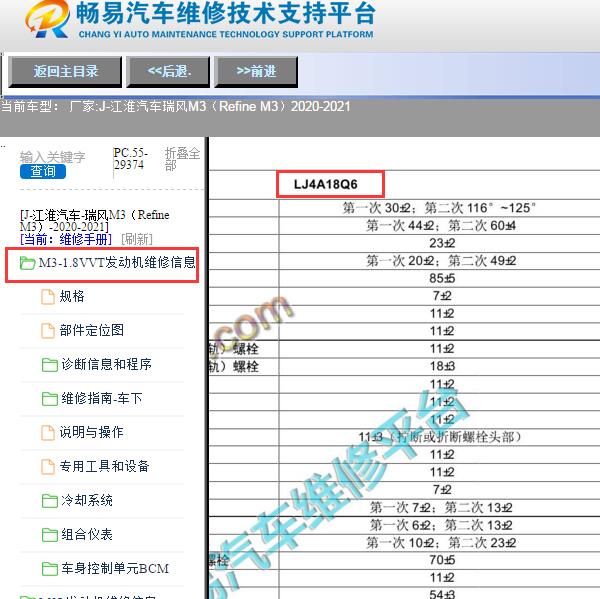Select 车身控制单元BCM tree item
This screenshot has width=600, height=599.
(x=115, y=568)
